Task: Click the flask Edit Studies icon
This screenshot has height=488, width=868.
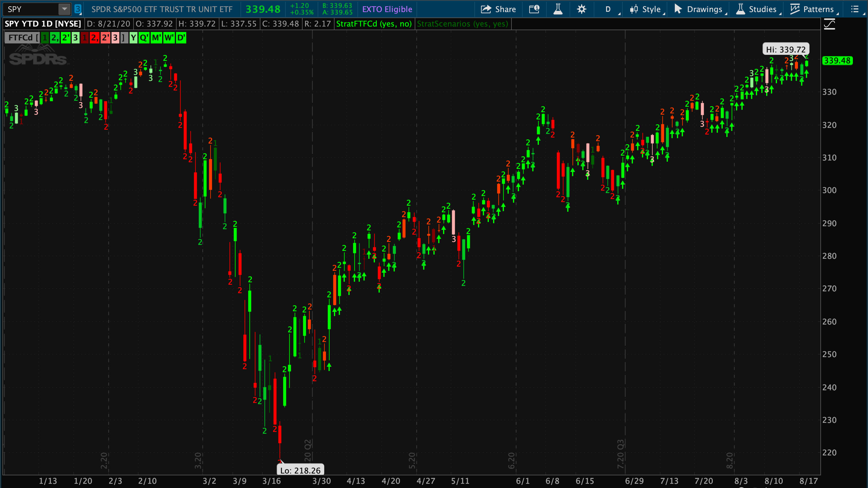Action: tap(558, 9)
